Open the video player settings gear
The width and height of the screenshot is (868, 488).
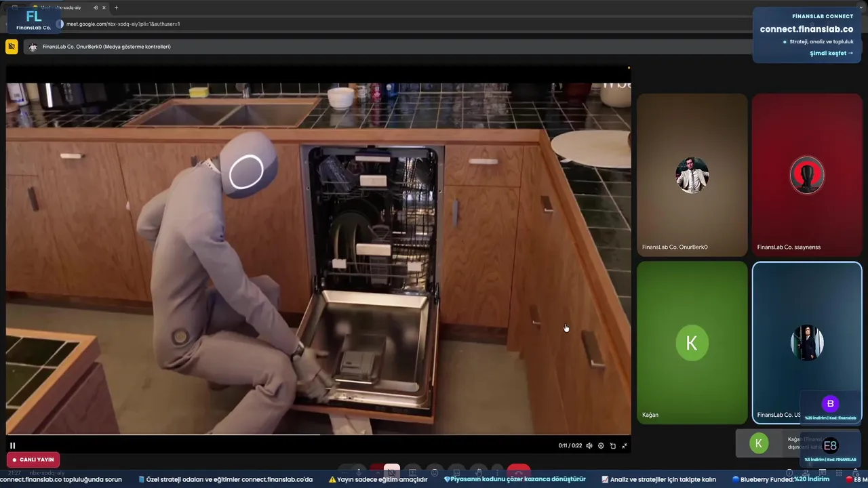601,445
